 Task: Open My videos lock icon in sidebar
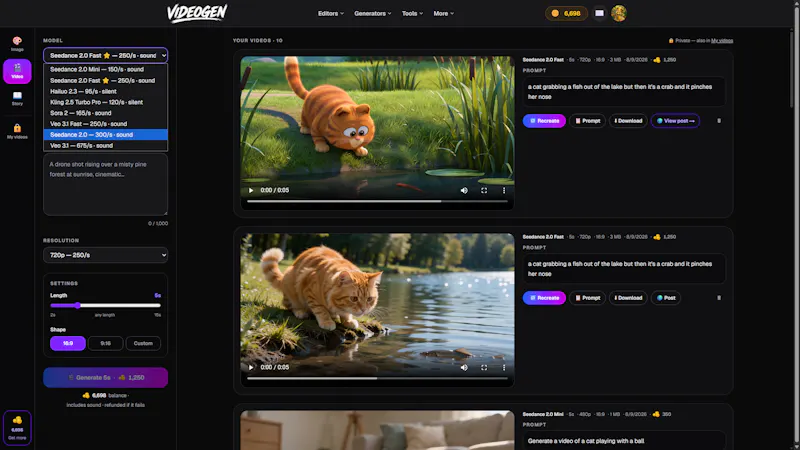(x=17, y=131)
